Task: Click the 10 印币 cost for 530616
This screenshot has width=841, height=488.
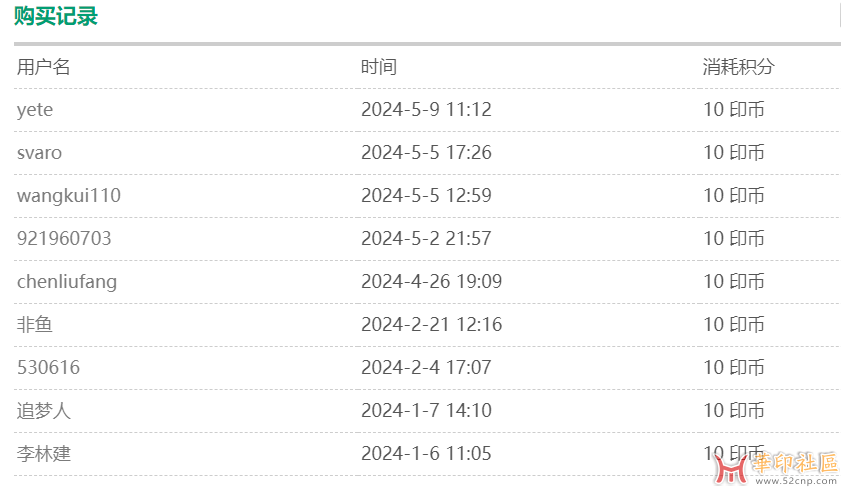Action: click(x=734, y=367)
